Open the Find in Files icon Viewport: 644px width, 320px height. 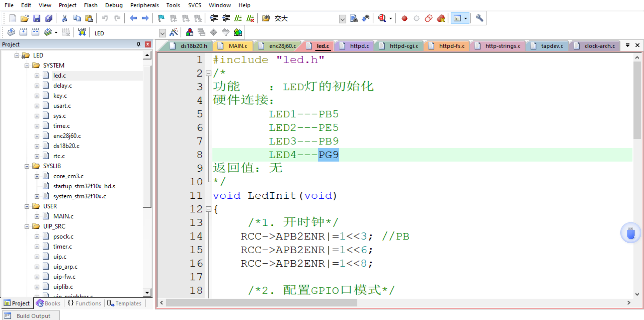354,18
